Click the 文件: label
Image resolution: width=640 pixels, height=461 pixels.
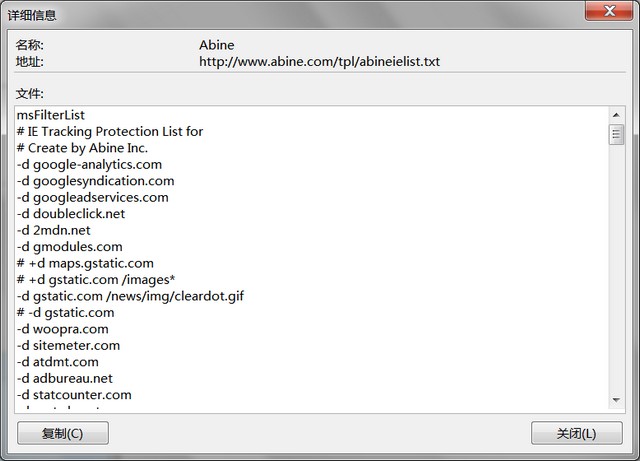(29, 94)
